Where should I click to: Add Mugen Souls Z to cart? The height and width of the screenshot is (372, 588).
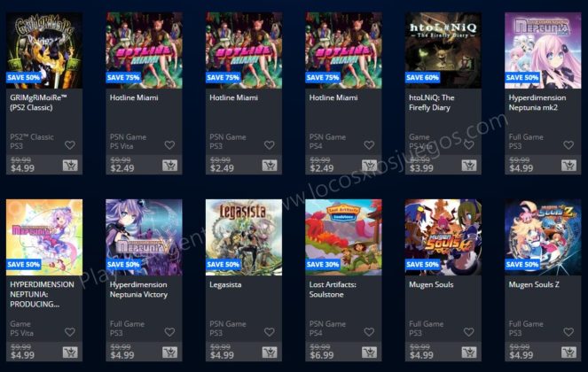568,353
